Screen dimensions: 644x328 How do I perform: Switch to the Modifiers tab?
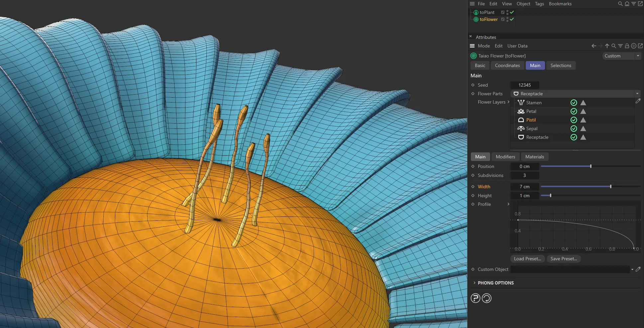coord(505,157)
